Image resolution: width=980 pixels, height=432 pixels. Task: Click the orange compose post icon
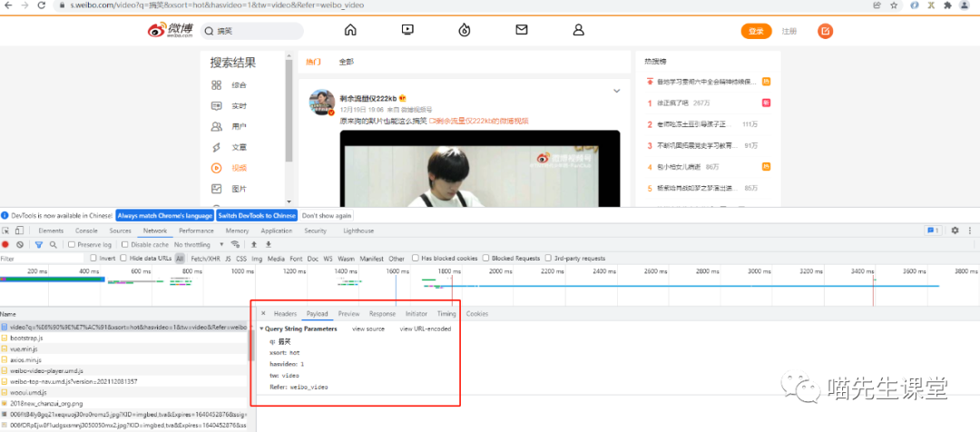pyautogui.click(x=826, y=31)
